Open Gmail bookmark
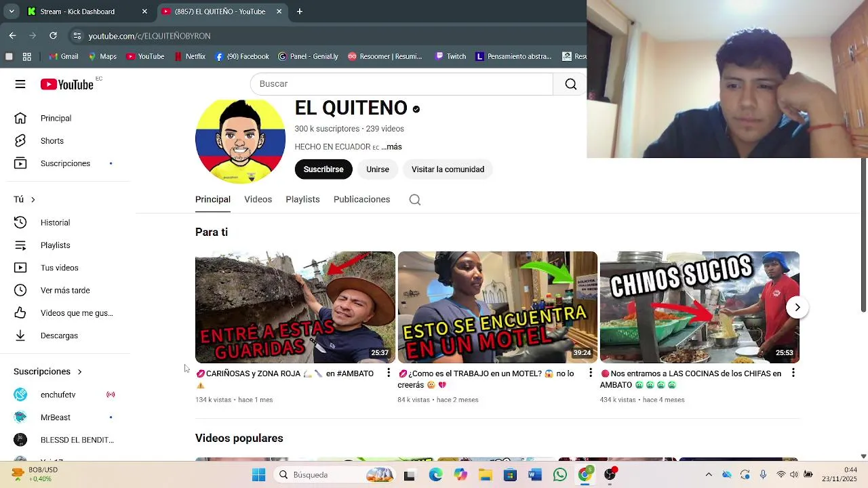 [x=63, y=56]
